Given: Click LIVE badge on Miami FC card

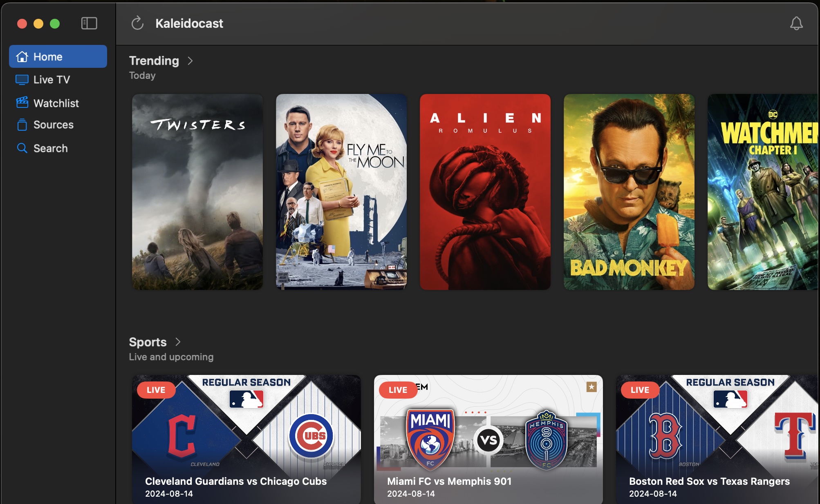Looking at the screenshot, I should click(398, 390).
